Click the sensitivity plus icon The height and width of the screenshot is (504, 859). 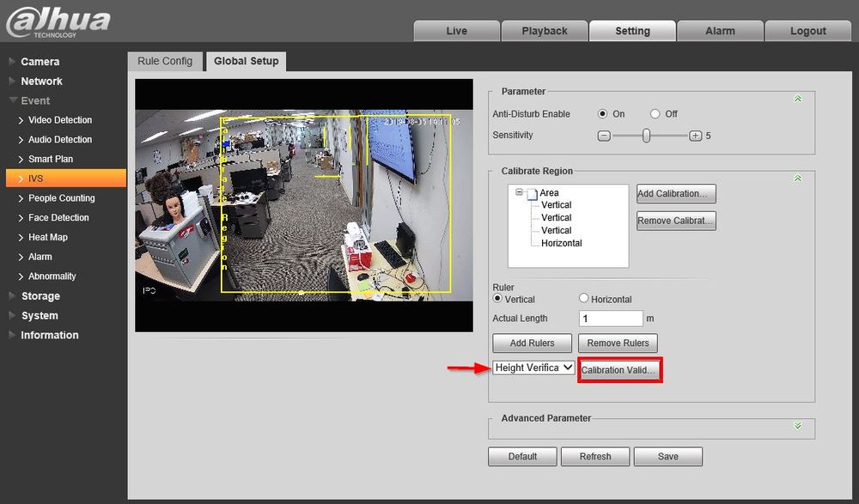coord(695,136)
